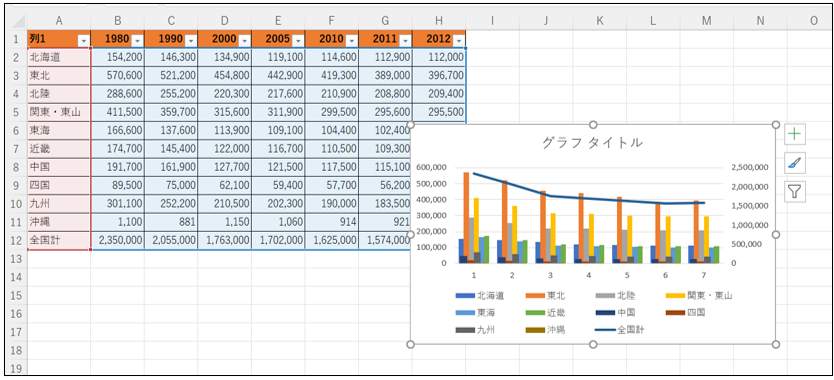
Task: Open the Chart Styles paintbrush button
Action: coord(795,163)
